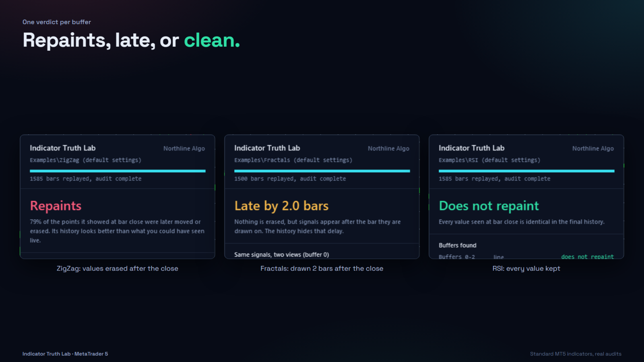Screen dimensions: 644x362
Task: Click the 'Indicator Truth Lab · MetaTrader 5' footer
Action: point(65,354)
